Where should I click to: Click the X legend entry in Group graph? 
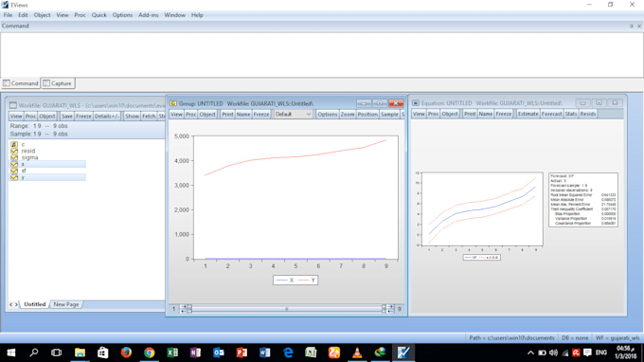tap(285, 281)
